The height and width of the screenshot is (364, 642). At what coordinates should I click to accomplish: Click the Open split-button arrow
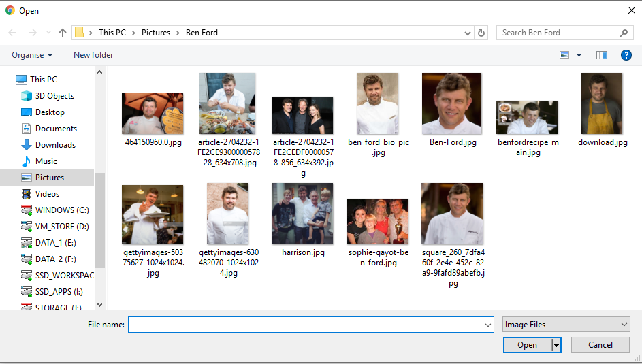coord(556,345)
